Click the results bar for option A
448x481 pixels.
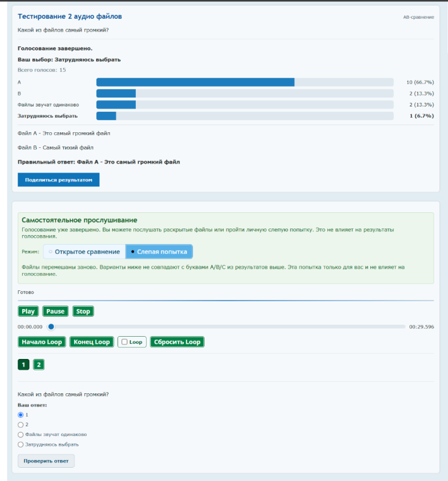point(245,82)
